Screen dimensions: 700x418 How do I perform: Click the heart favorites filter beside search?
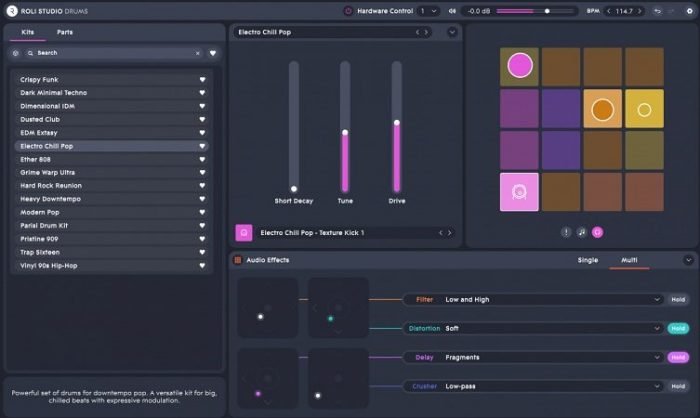213,53
